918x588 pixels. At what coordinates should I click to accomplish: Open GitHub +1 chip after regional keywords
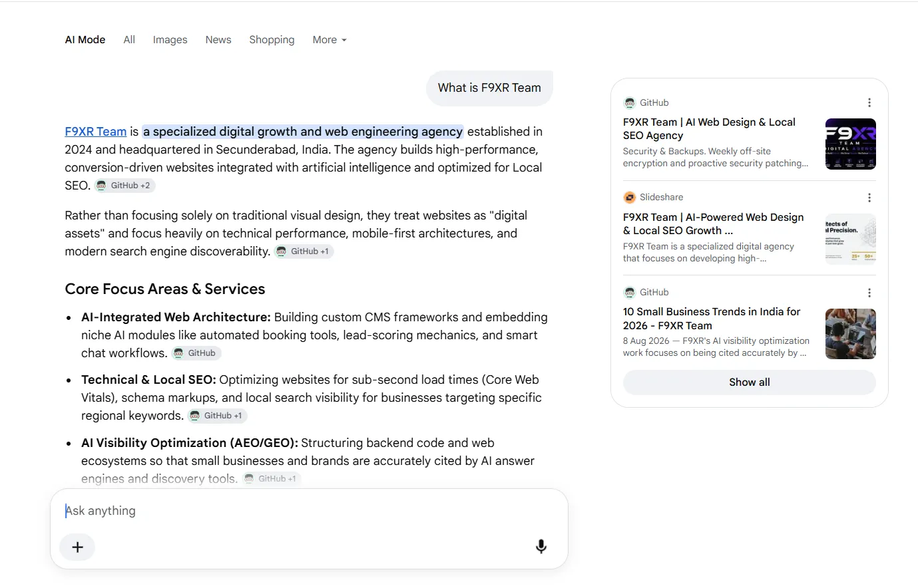[x=218, y=416]
